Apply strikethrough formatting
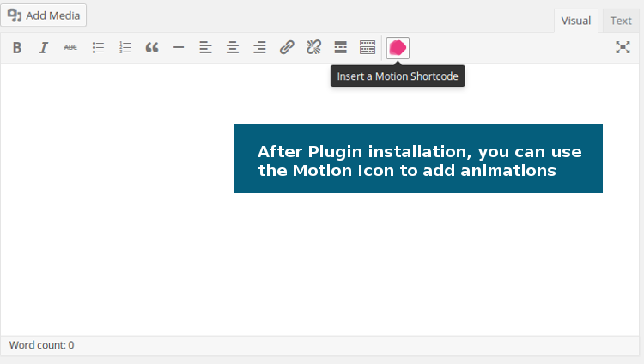644x364 pixels. pyautogui.click(x=70, y=48)
